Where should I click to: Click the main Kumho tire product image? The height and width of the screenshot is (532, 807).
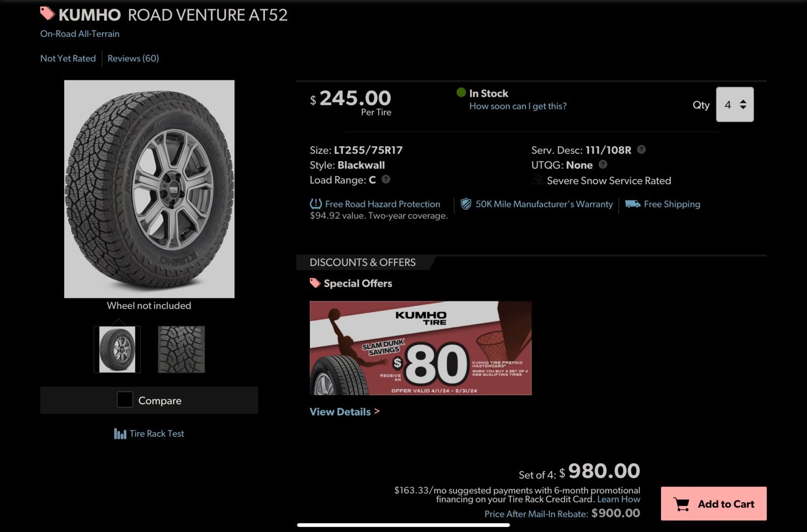[149, 189]
